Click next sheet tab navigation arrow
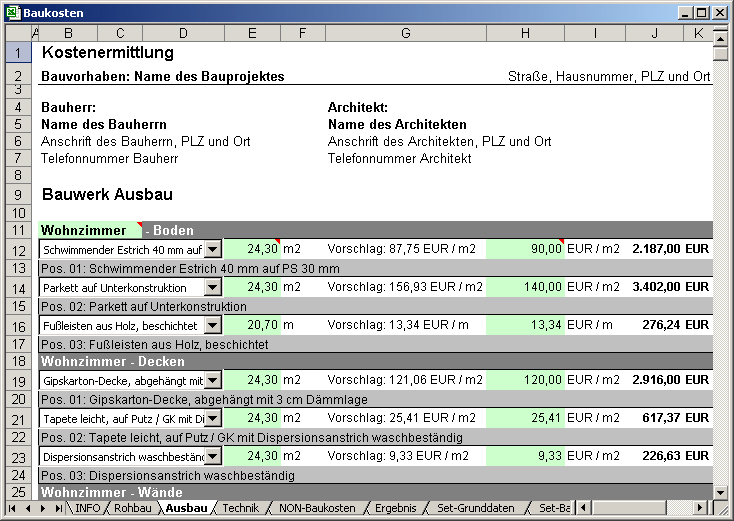This screenshot has height=521, width=734. [x=43, y=508]
